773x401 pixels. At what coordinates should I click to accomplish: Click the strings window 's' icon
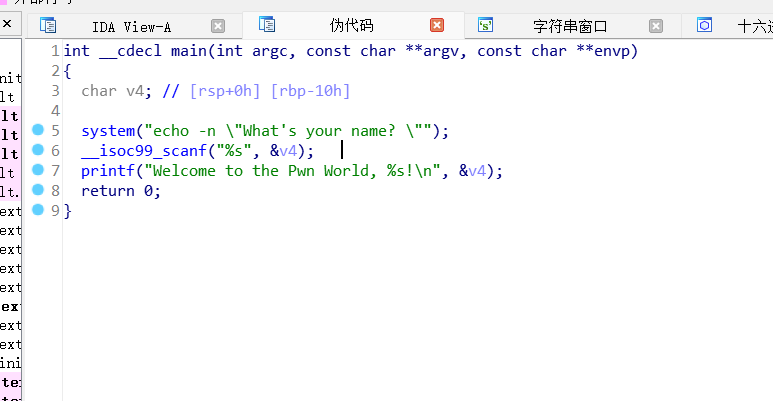(x=485, y=25)
